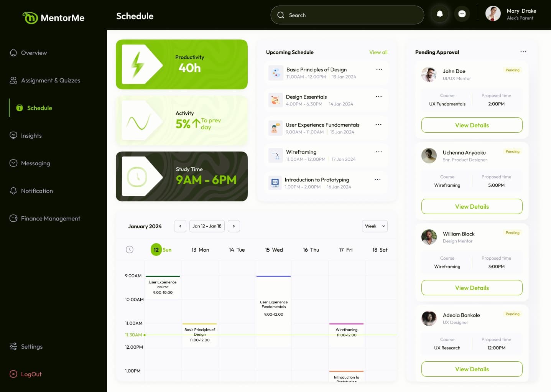This screenshot has height=392, width=551.
Task: View Details for William Black
Action: 472,288
